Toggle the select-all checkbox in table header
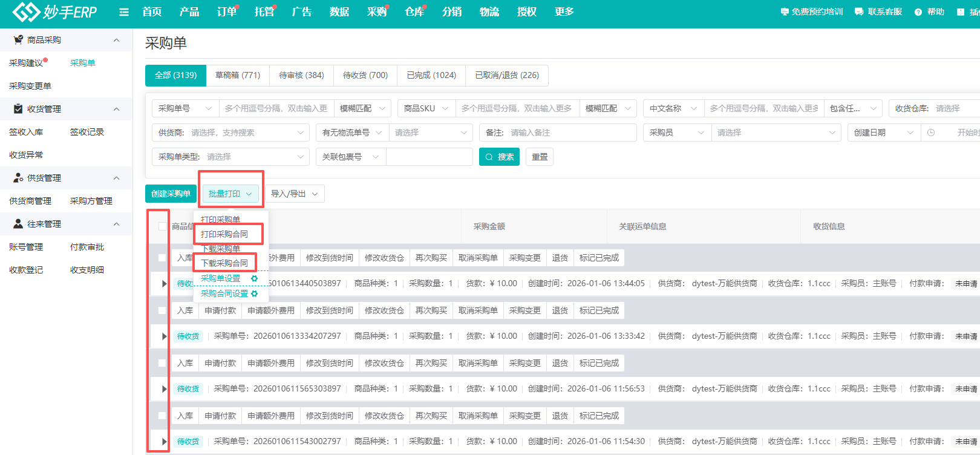The height and width of the screenshot is (455, 980). point(162,226)
